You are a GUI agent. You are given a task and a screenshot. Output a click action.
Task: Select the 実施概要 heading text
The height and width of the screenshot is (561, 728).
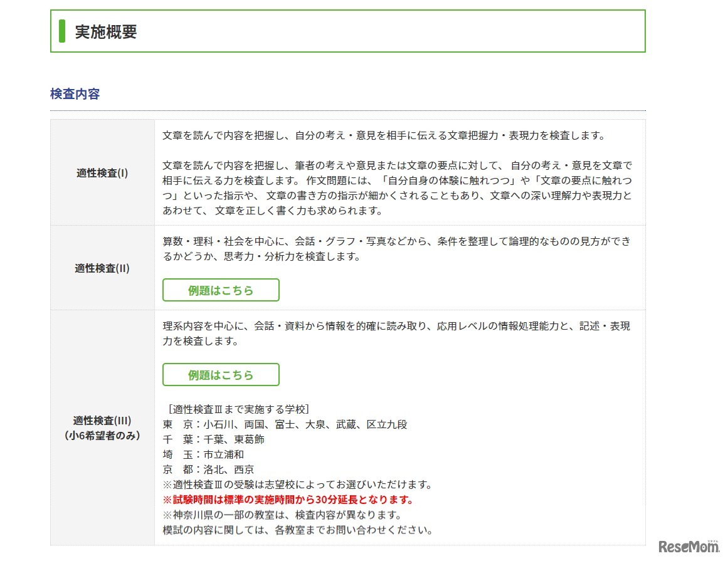click(x=106, y=32)
